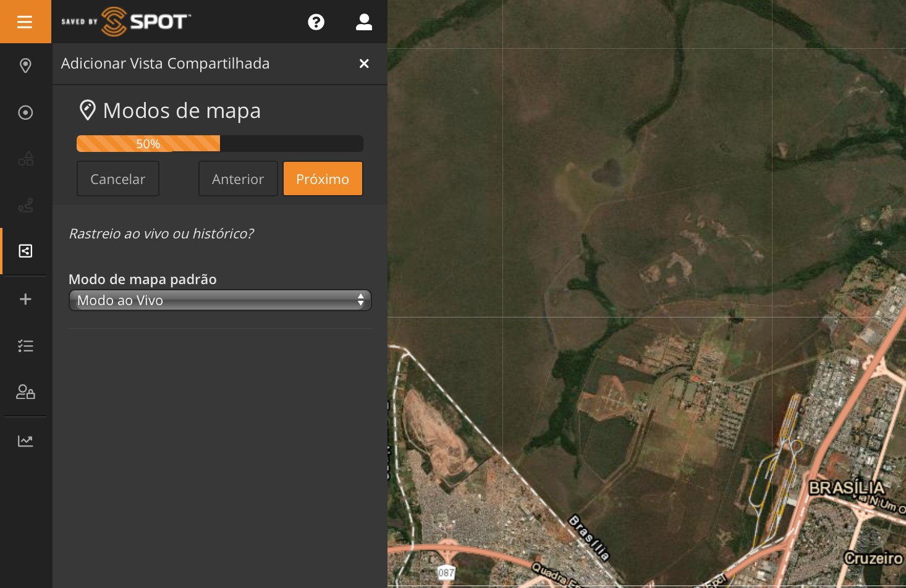Viewport: 906px width, 588px height.
Task: Click the BRASÍLIA label on map
Action: [x=846, y=488]
